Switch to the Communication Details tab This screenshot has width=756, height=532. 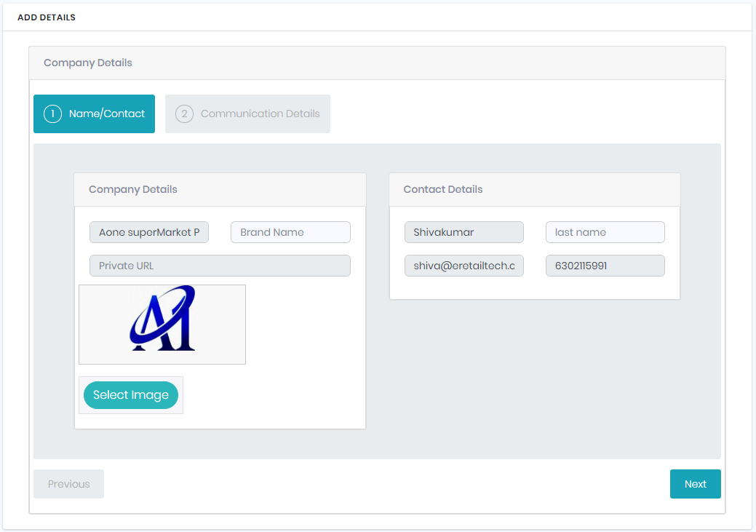pos(260,114)
